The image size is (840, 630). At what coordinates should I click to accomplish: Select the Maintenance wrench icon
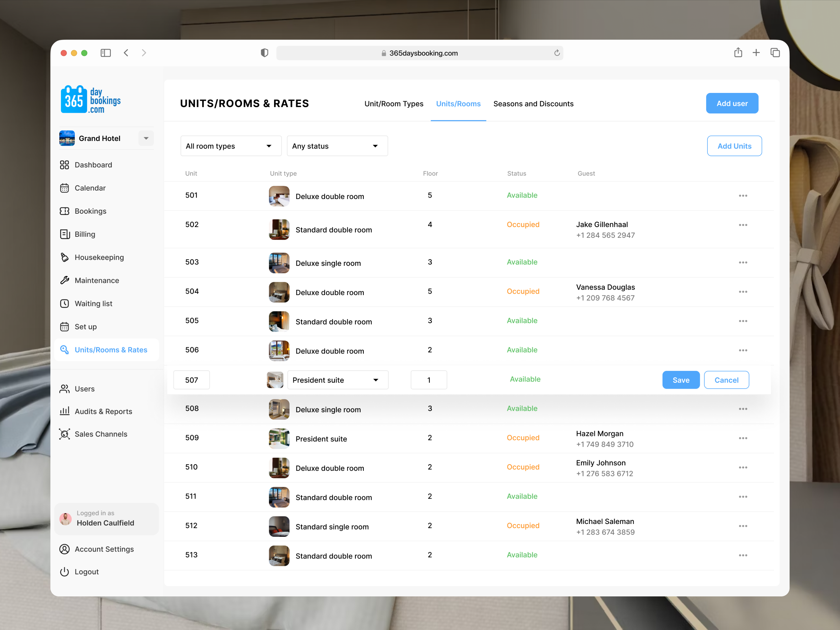tap(65, 280)
